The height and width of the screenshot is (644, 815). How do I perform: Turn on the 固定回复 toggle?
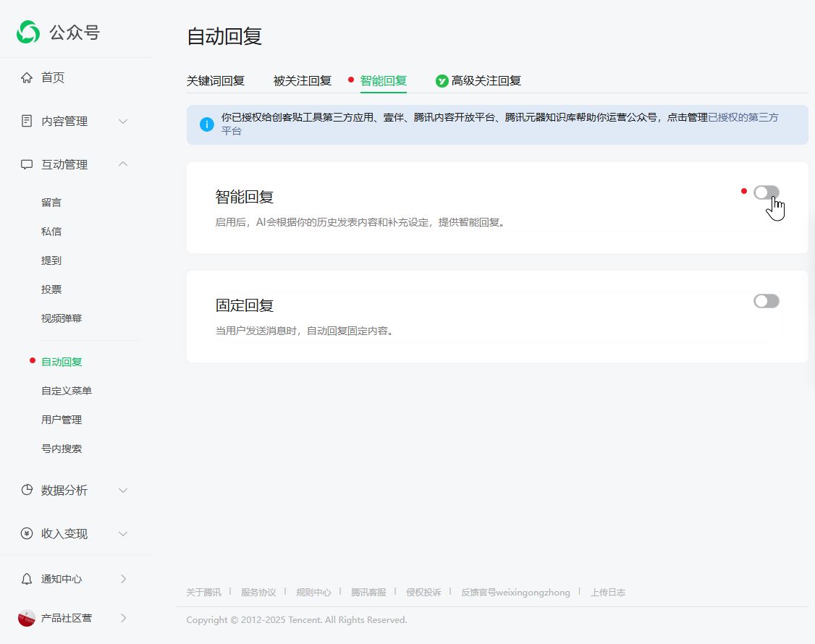click(766, 301)
